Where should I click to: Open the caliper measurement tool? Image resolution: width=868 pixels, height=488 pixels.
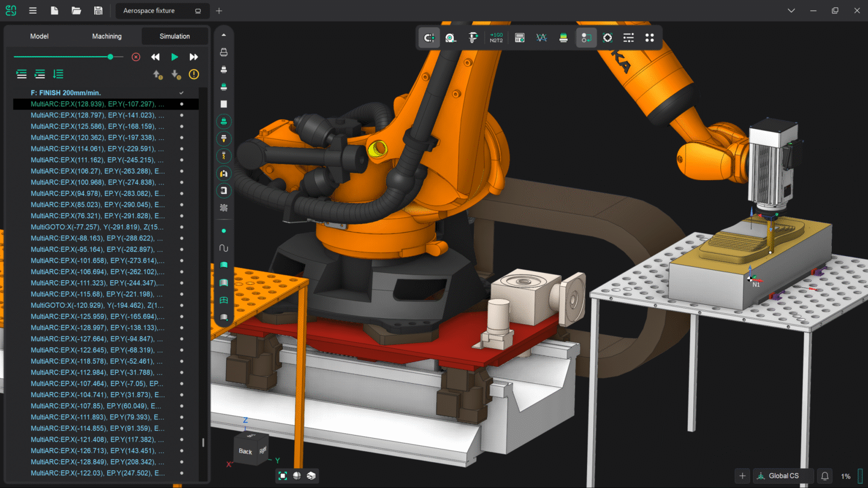(473, 37)
